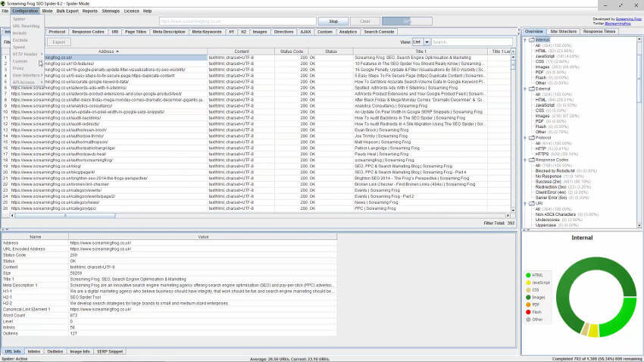The height and width of the screenshot is (362, 644).
Task: Open the Help menu
Action: tap(148, 11)
